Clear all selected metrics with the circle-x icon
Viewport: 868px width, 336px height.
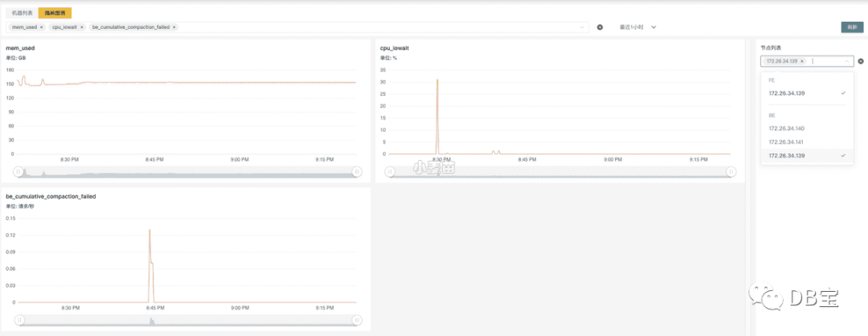(600, 27)
